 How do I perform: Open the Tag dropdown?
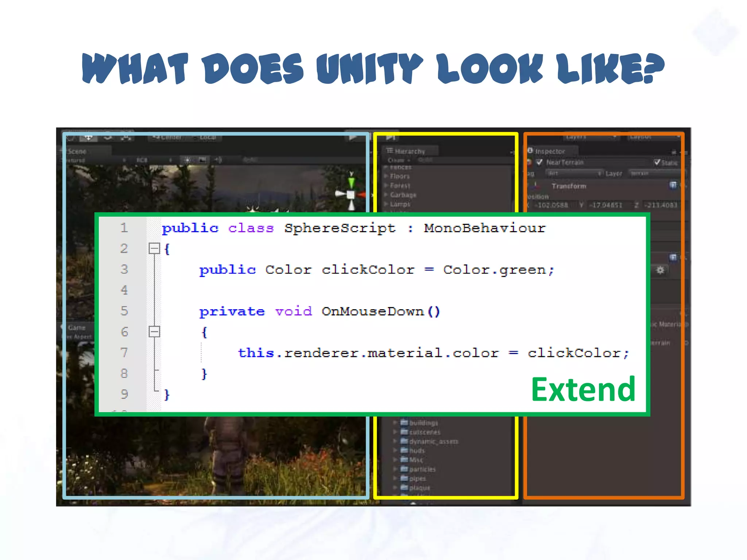point(574,174)
